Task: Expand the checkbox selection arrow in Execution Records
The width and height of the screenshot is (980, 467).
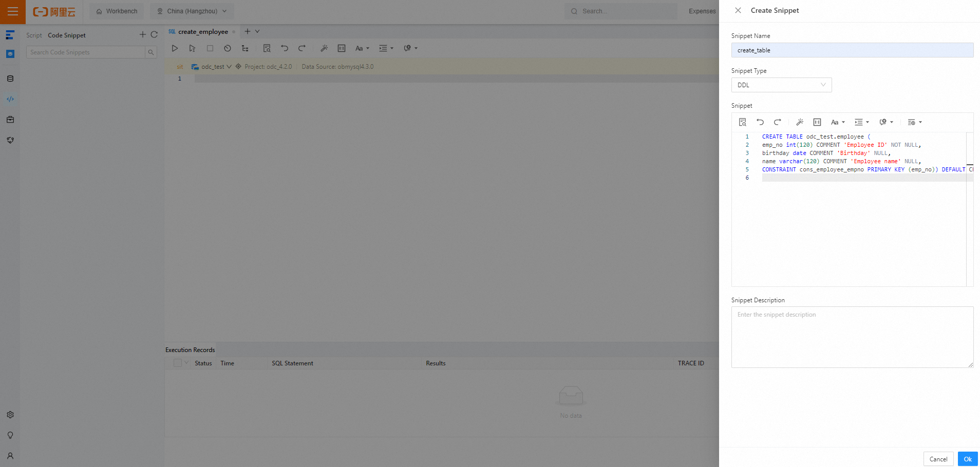Action: coord(186,362)
